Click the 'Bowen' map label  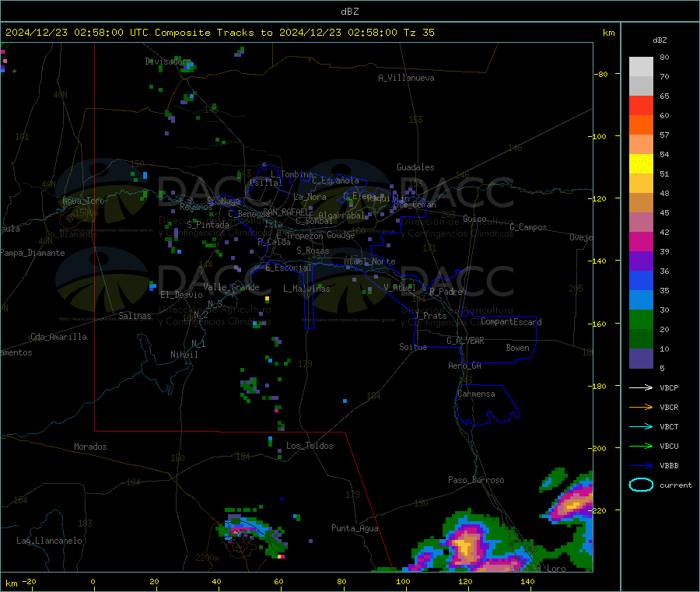click(518, 348)
